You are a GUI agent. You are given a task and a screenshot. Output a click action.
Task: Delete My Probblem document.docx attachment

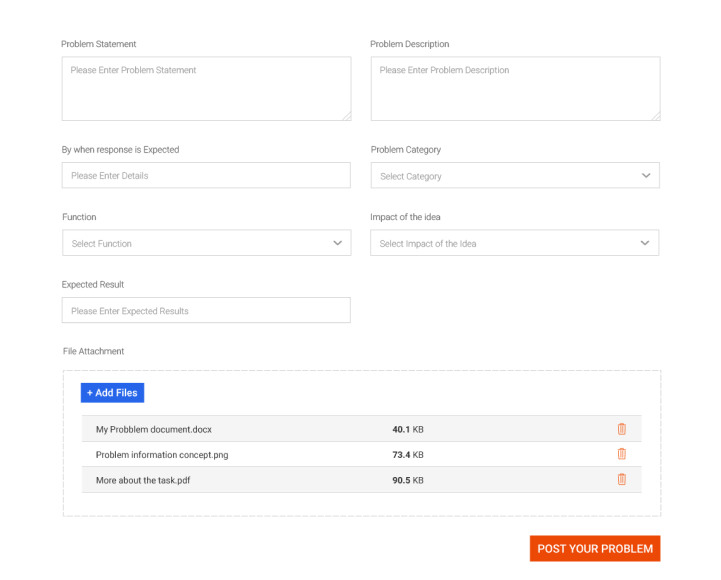tap(621, 429)
